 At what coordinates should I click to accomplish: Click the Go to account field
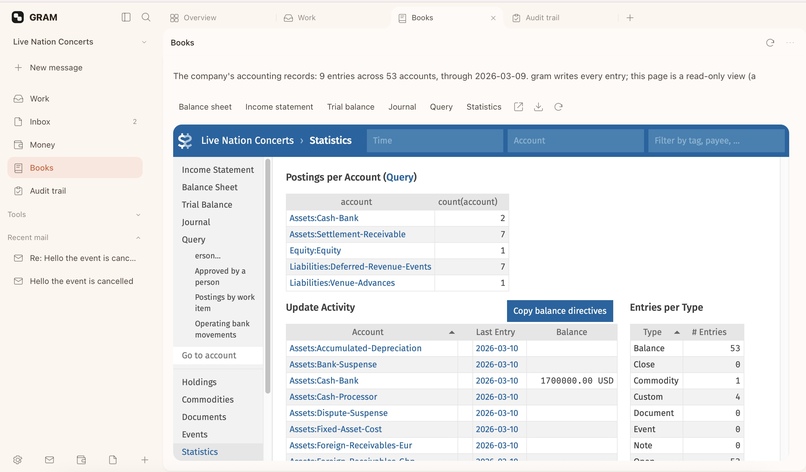pyautogui.click(x=218, y=355)
